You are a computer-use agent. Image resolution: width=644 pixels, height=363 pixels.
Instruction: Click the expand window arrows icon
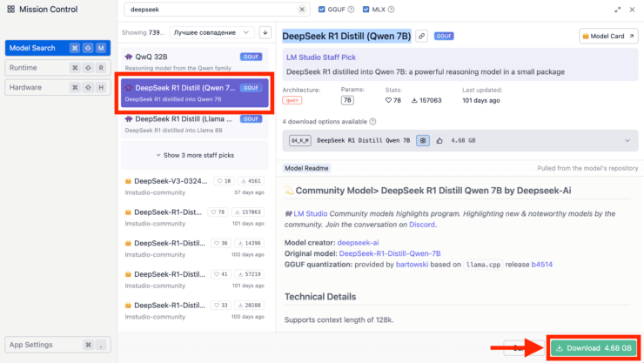tap(618, 10)
